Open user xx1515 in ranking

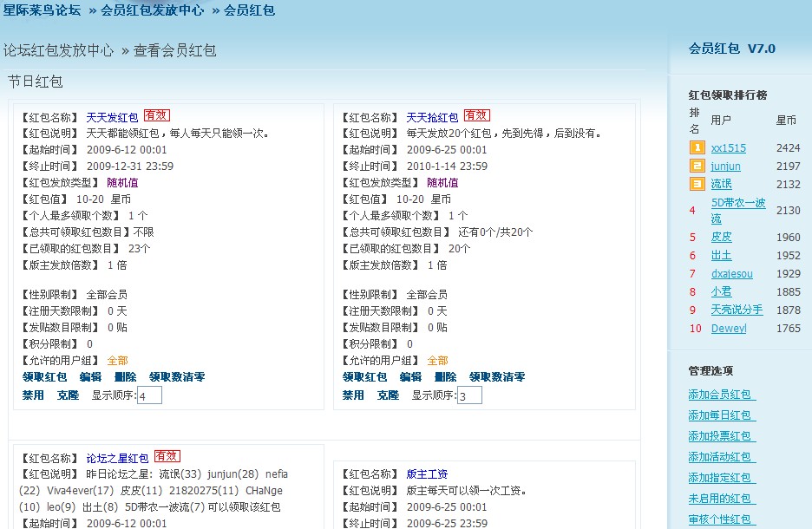click(729, 148)
